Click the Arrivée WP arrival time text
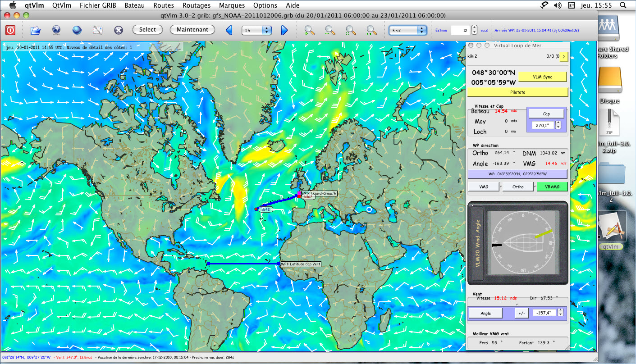 click(536, 30)
